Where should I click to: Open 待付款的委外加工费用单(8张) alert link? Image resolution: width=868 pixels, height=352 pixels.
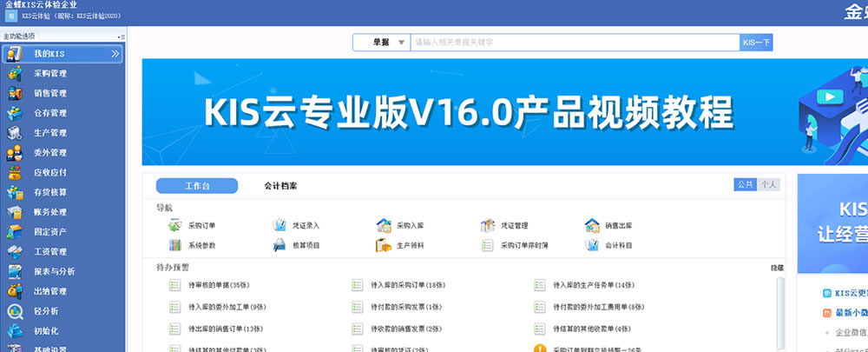point(599,307)
